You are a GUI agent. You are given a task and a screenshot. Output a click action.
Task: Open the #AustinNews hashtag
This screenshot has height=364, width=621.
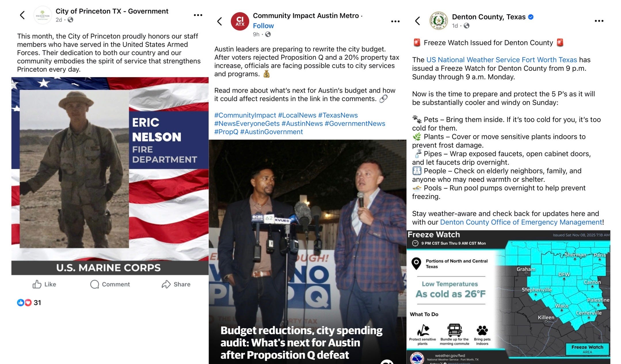point(302,123)
